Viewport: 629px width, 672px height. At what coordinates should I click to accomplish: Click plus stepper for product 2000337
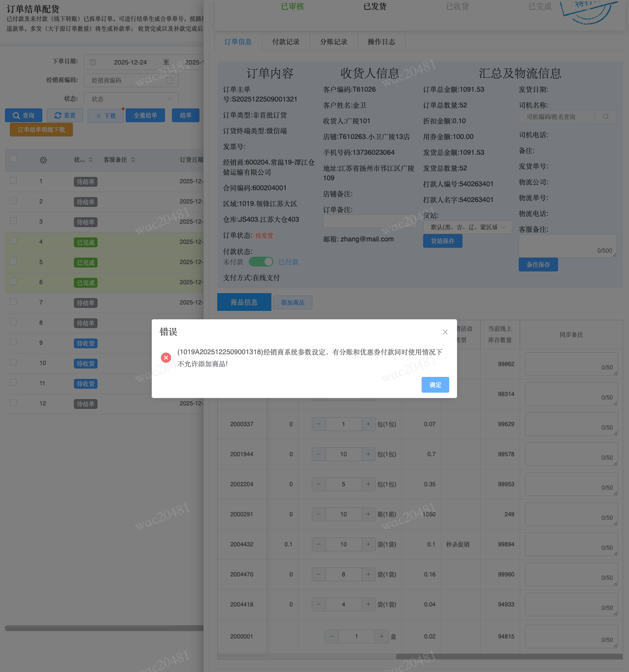click(x=368, y=424)
